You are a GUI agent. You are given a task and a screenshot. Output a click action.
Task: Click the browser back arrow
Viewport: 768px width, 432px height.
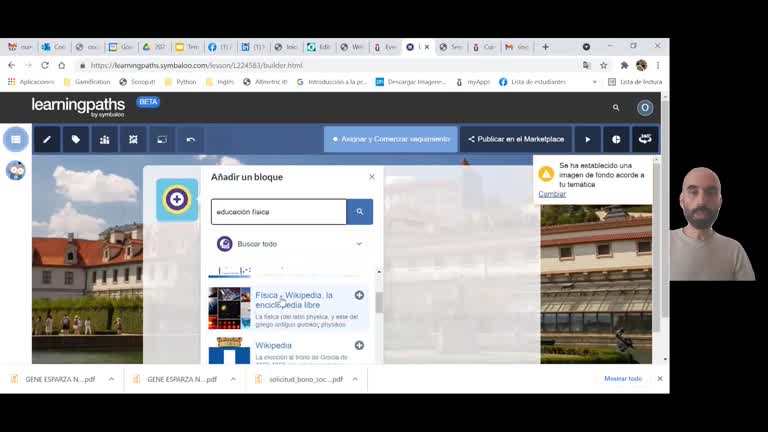pyautogui.click(x=11, y=65)
